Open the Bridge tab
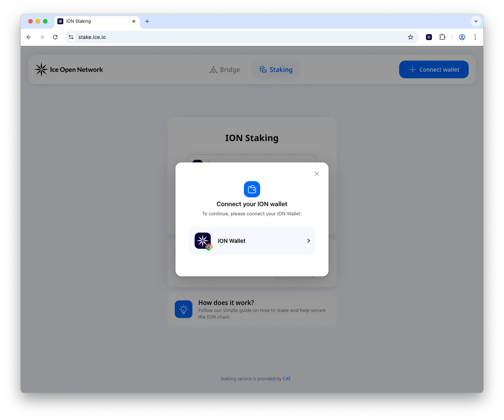This screenshot has width=504, height=420. click(x=224, y=70)
